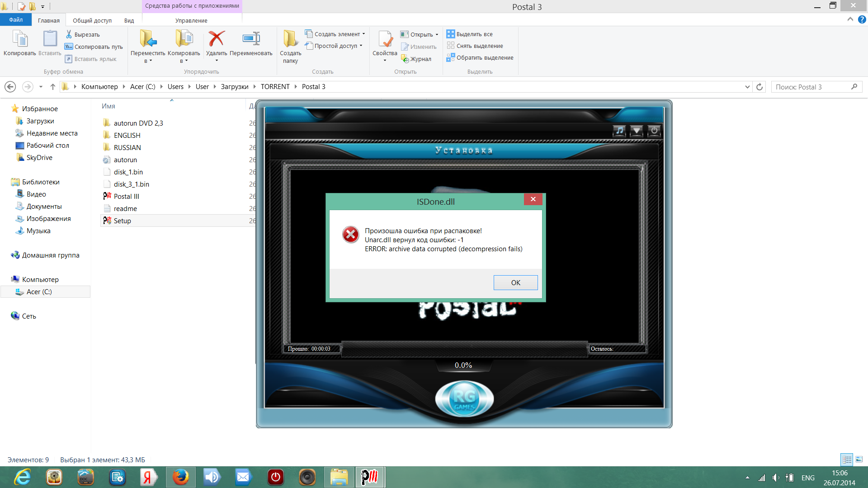The image size is (868, 488).
Task: Switch to the View ribbon tab
Action: coord(129,20)
